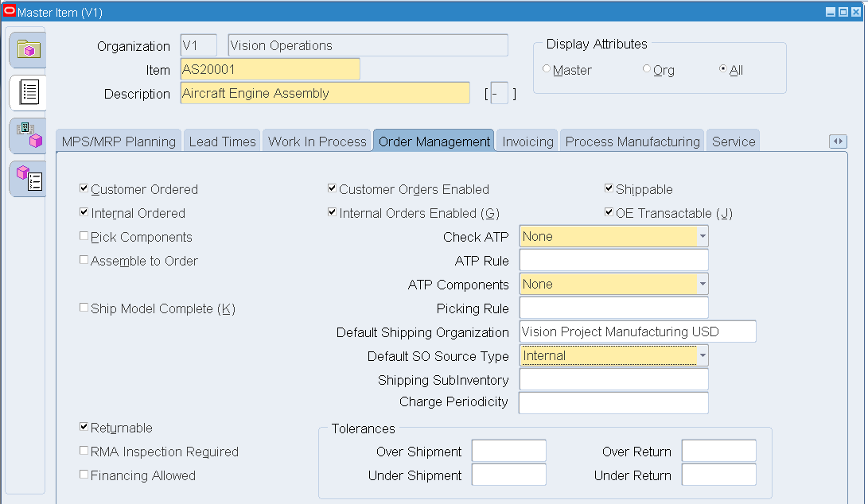Click the Picking Rule field
The height and width of the screenshot is (504, 868).
click(614, 308)
